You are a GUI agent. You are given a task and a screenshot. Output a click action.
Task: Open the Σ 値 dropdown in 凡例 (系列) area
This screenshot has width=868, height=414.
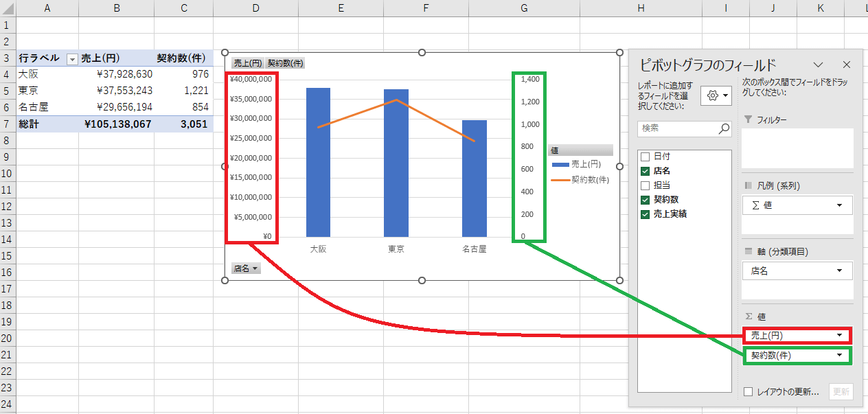point(839,205)
